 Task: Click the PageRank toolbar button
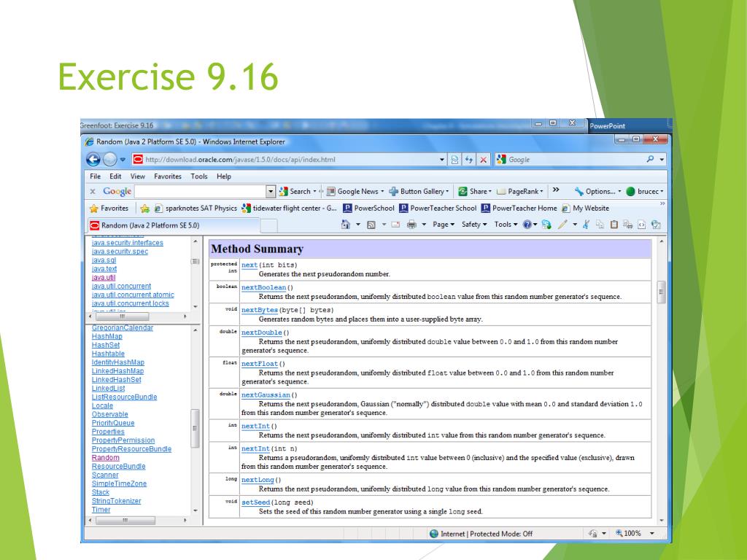tap(519, 192)
